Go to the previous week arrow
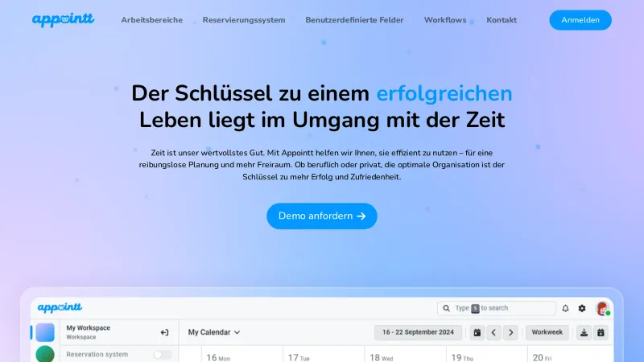The width and height of the screenshot is (644, 362). point(494,332)
